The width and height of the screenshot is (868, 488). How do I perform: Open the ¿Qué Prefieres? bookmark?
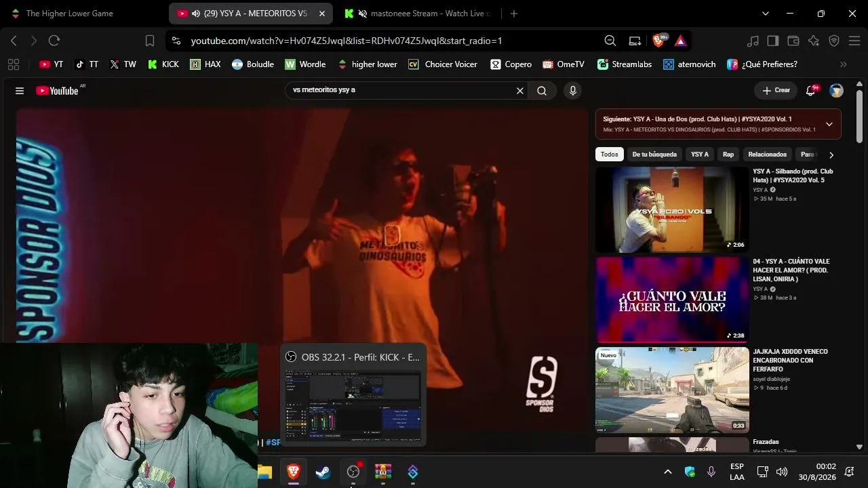point(762,64)
